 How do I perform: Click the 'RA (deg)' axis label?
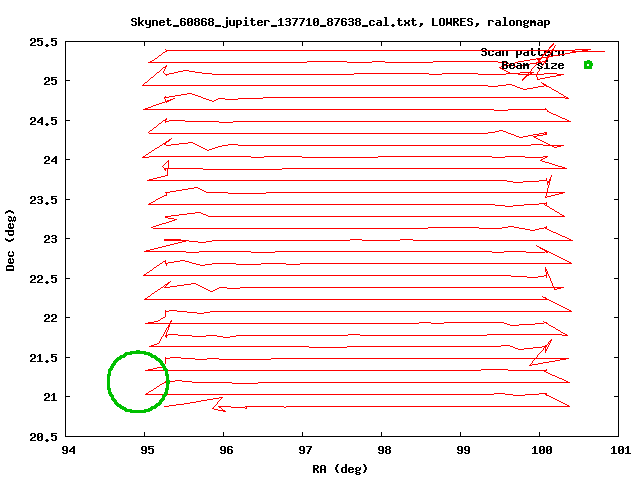click(340, 469)
